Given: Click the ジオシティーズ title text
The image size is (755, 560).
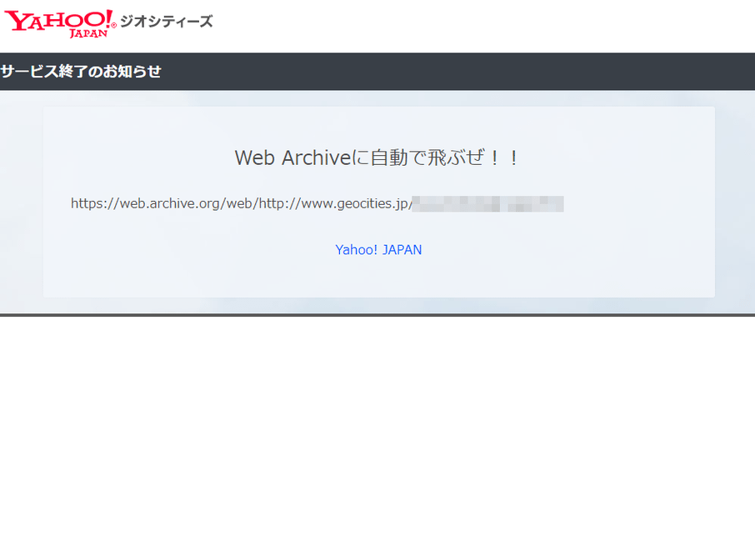Looking at the screenshot, I should [167, 22].
